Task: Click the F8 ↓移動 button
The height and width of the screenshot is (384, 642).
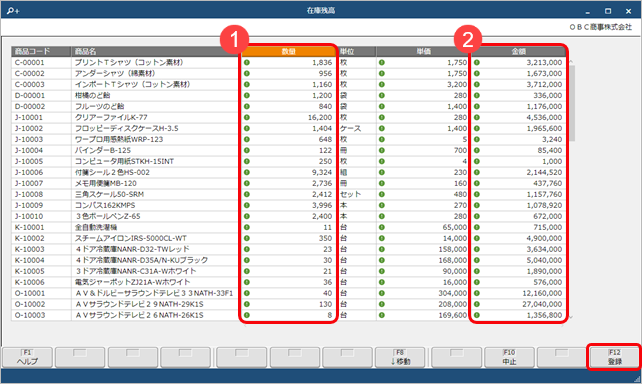Action: pos(400,357)
